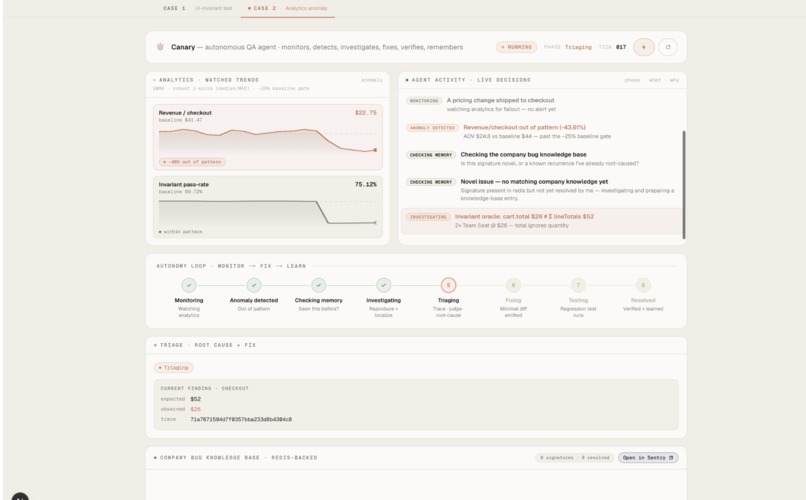Click the Anomaly detected step checkmark circle
806x500 pixels.
point(254,285)
